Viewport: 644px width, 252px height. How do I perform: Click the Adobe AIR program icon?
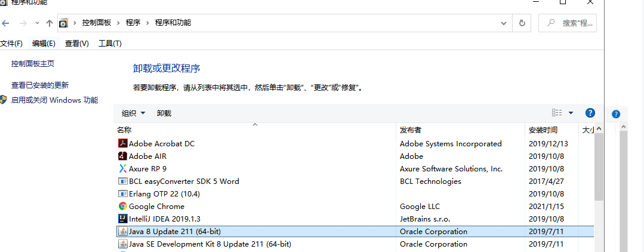[x=123, y=156]
